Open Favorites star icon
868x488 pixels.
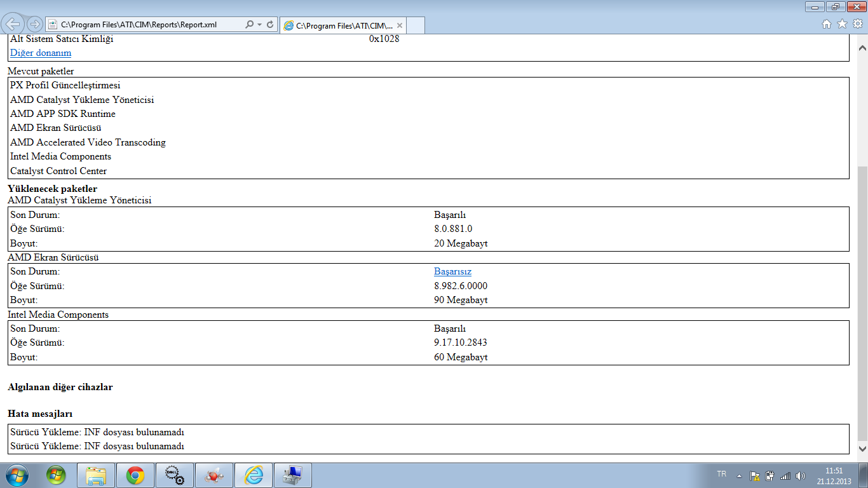tap(842, 24)
